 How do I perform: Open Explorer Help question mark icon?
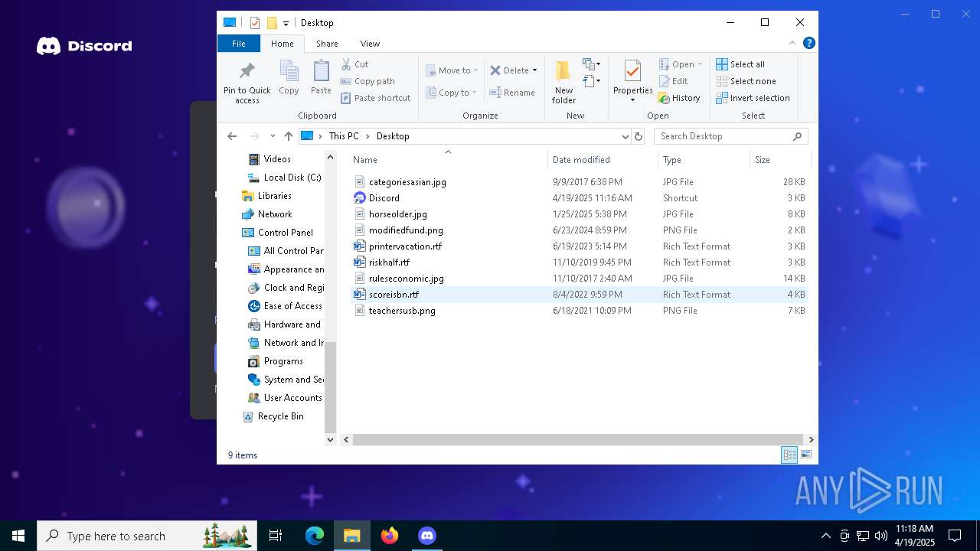coord(808,43)
